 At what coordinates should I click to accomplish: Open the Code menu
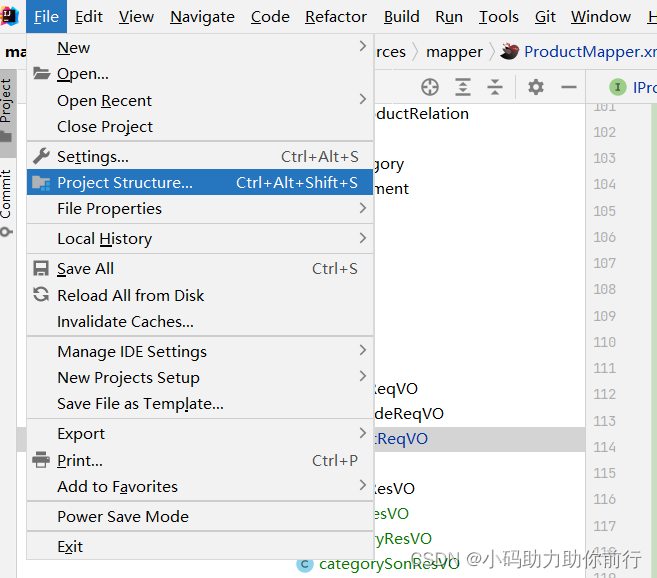pyautogui.click(x=270, y=17)
